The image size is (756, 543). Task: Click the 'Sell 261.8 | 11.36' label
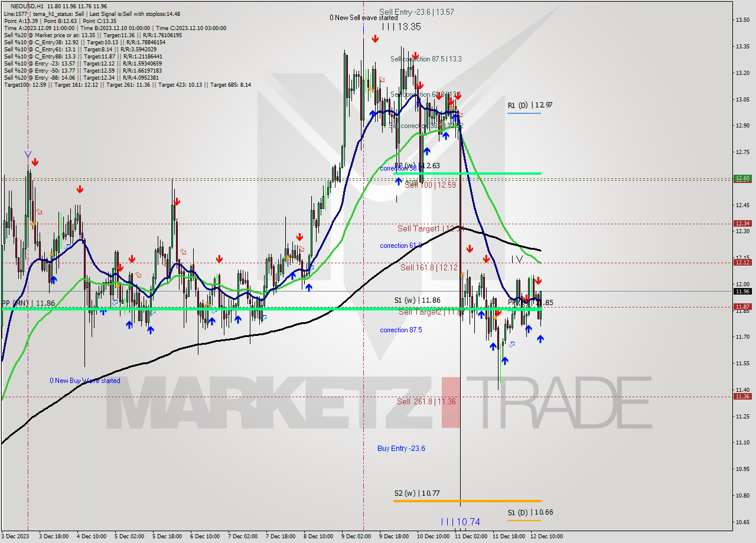pyautogui.click(x=426, y=401)
